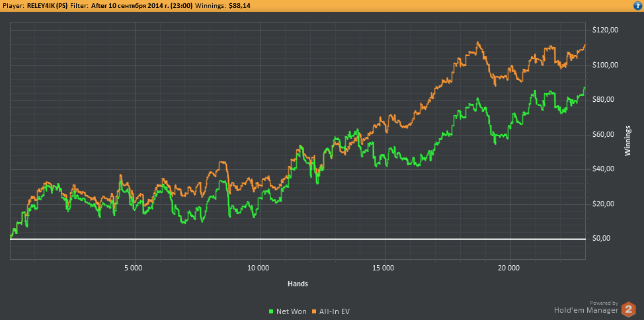Click the $80,00 axis label

[602, 100]
